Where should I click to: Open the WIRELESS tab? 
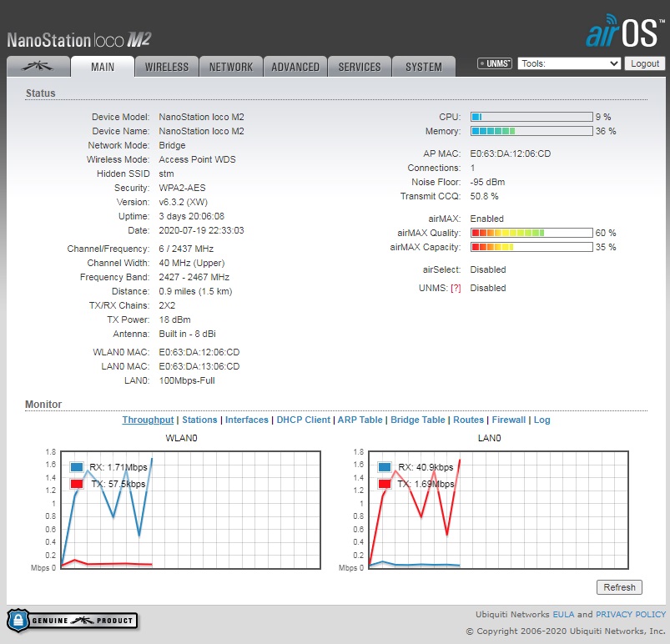tap(167, 67)
